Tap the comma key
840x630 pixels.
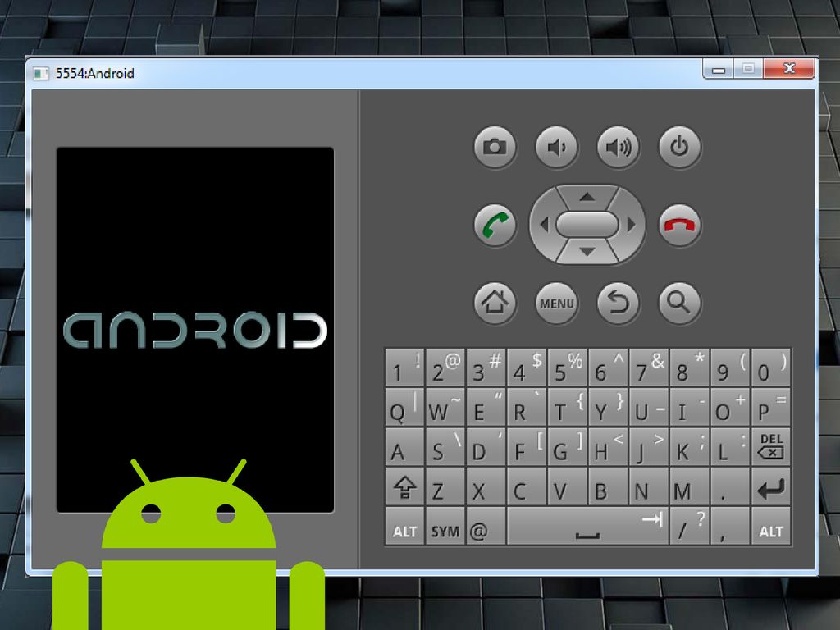point(730,526)
